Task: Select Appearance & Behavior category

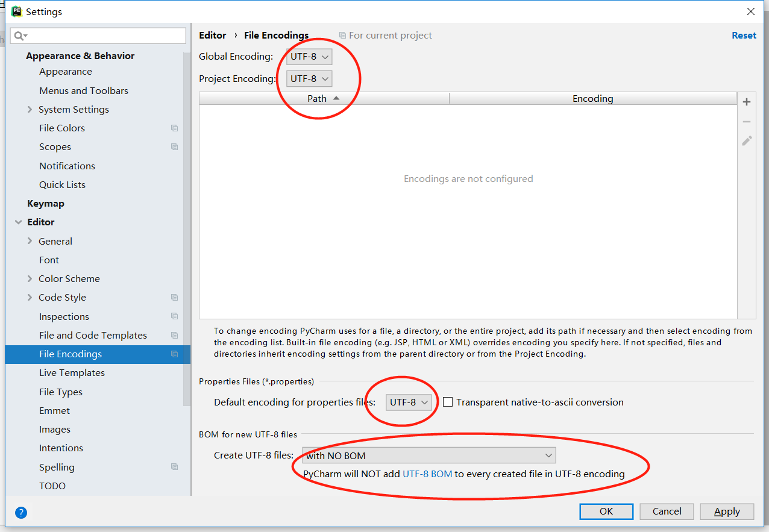Action: point(80,55)
